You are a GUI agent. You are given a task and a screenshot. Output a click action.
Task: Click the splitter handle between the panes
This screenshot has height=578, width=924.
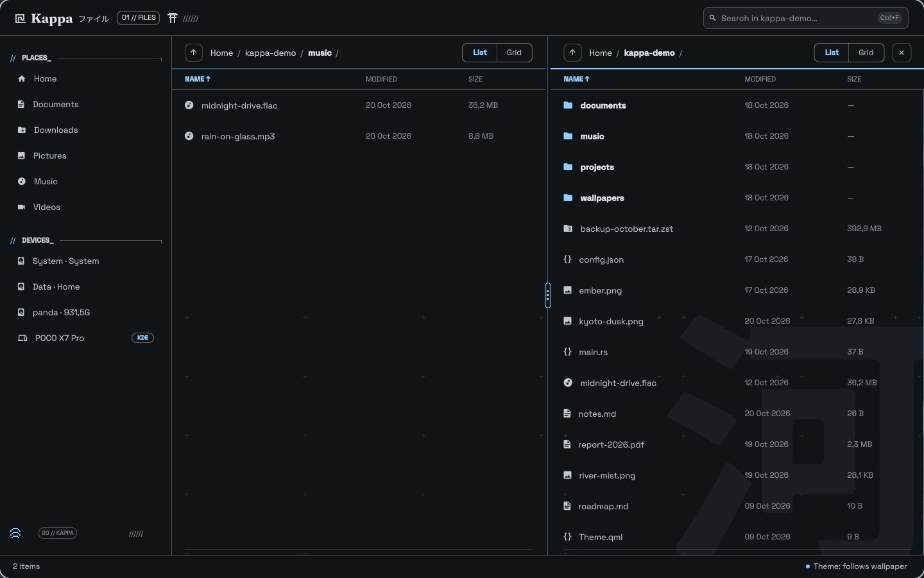[547, 295]
